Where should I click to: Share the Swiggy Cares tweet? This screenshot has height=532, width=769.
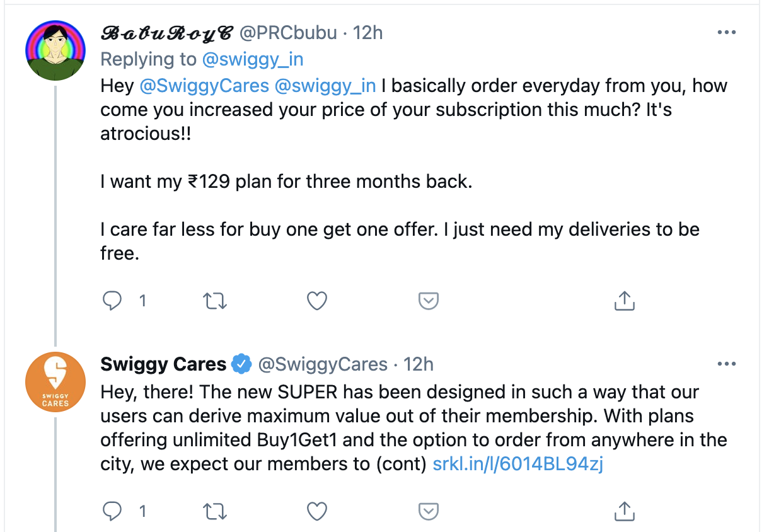[x=624, y=511]
